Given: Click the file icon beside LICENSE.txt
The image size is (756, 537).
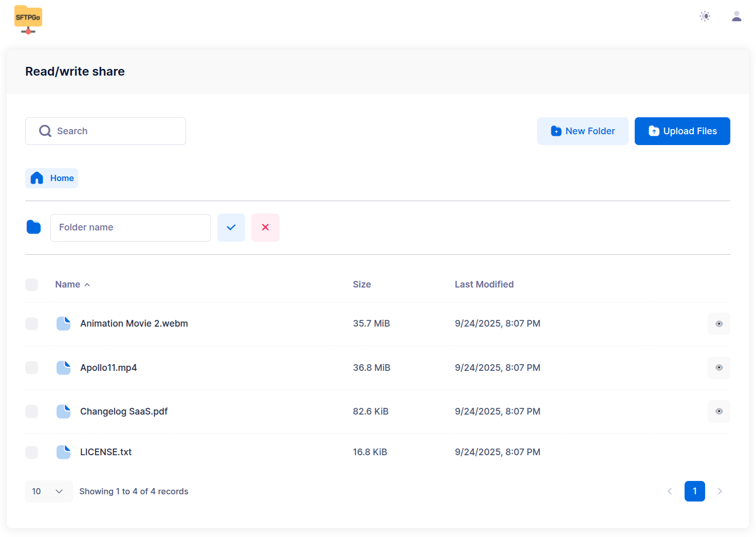Looking at the screenshot, I should point(63,452).
